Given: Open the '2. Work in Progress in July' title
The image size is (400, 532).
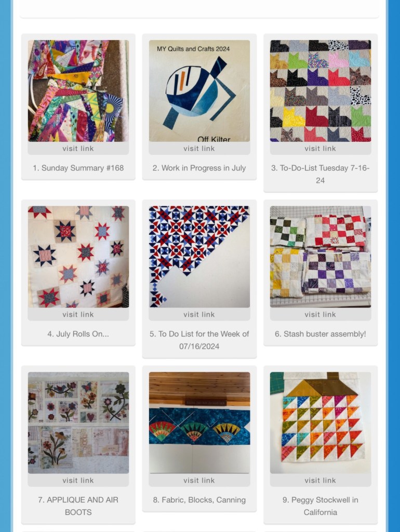Looking at the screenshot, I should click(x=199, y=168).
